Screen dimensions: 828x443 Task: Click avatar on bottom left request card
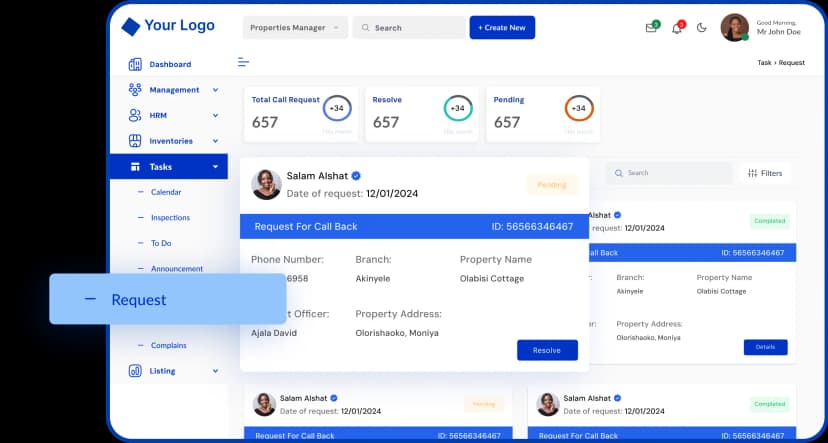click(265, 404)
